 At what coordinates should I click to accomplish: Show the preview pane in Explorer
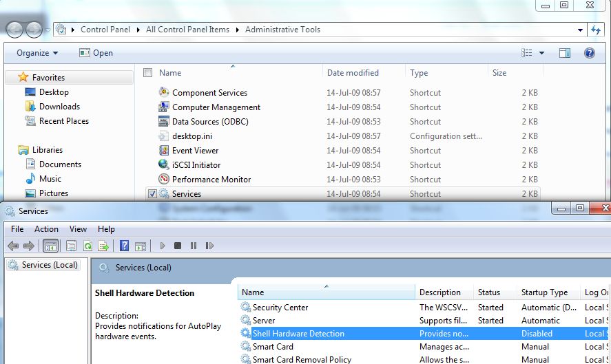tap(565, 53)
